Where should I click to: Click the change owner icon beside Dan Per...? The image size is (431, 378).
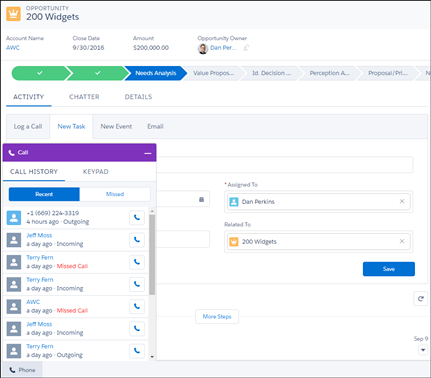pyautogui.click(x=246, y=48)
